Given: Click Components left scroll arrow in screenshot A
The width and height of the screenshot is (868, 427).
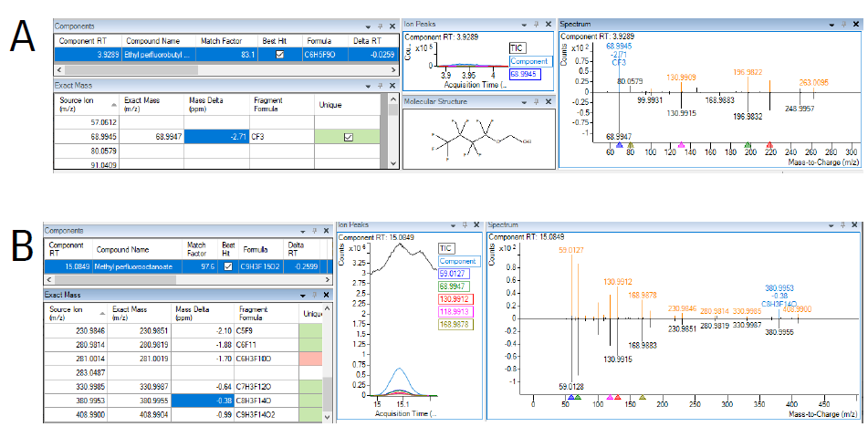Looking at the screenshot, I should [58, 70].
